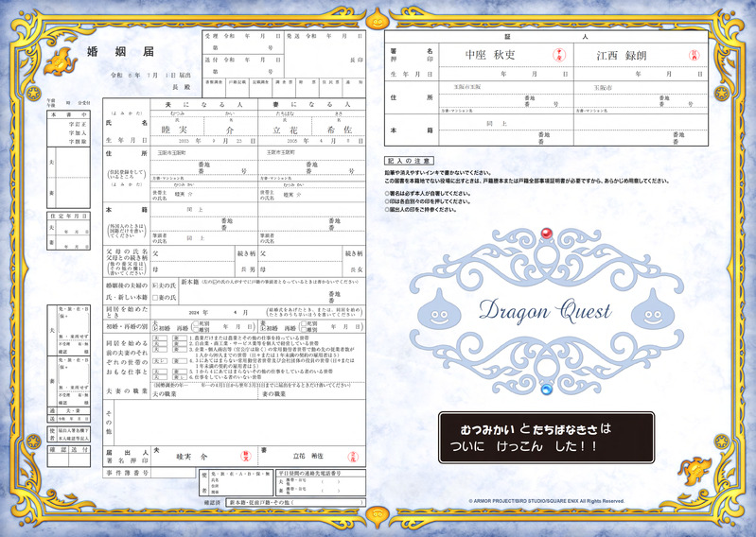Click the wife's birth year 2005
This screenshot has width=756, height=537.
pos(292,142)
